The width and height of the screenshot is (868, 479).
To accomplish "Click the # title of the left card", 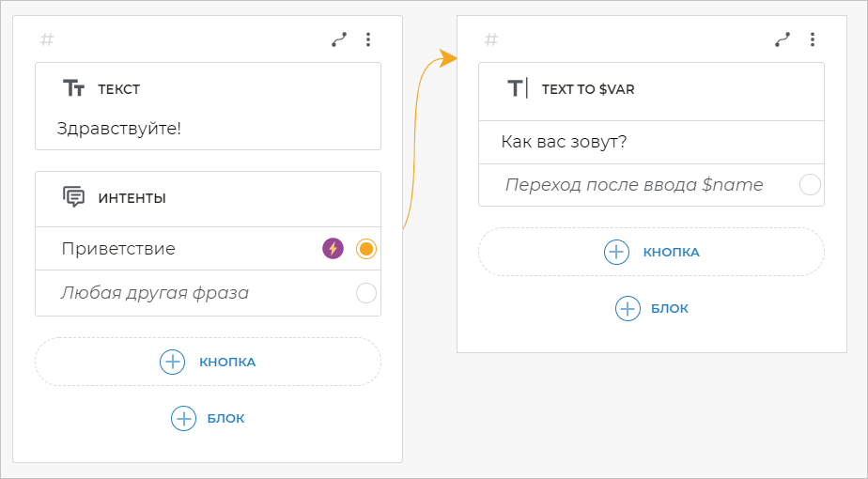I will point(48,39).
